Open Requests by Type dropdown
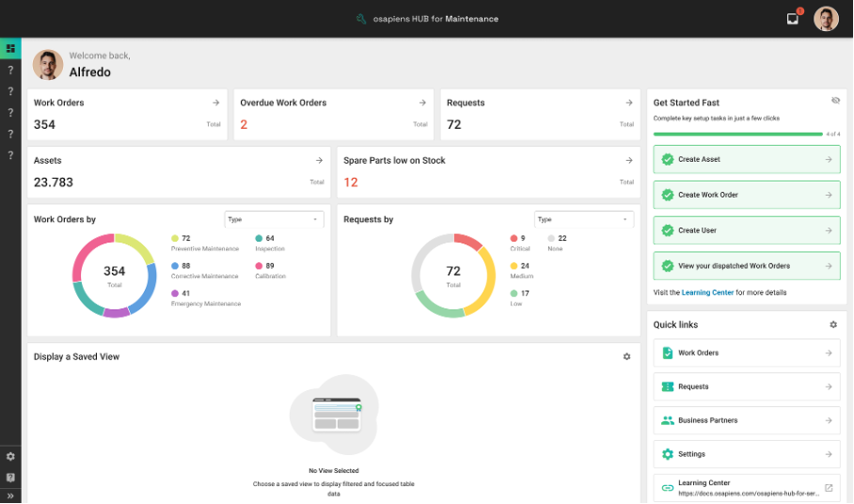Image resolution: width=854 pixels, height=504 pixels. click(583, 219)
